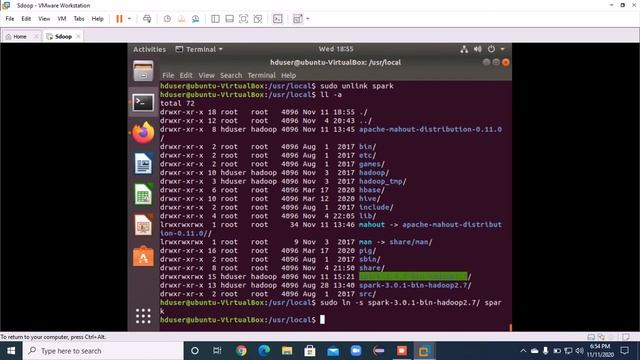Viewport: 640px width, 360px height.
Task: Click the 6:54 PM taskbar clock
Action: [600, 351]
